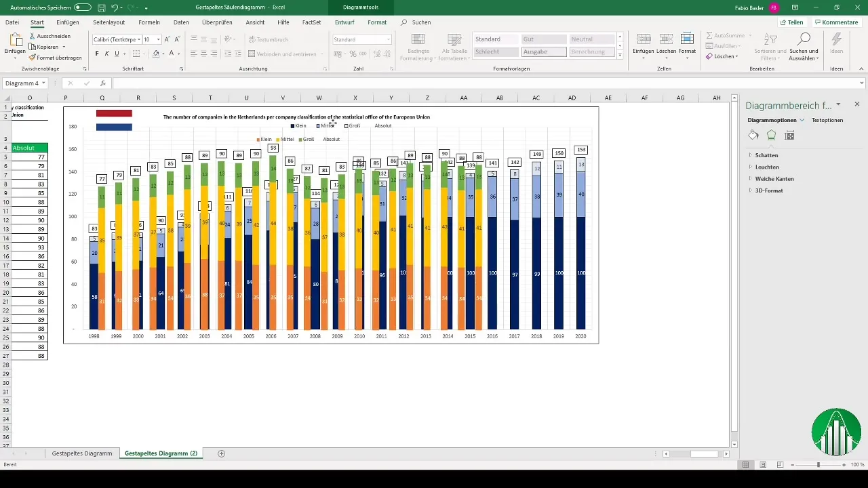Image resolution: width=868 pixels, height=488 pixels.
Task: Open the Formeln ribbon tab
Action: [x=149, y=22]
